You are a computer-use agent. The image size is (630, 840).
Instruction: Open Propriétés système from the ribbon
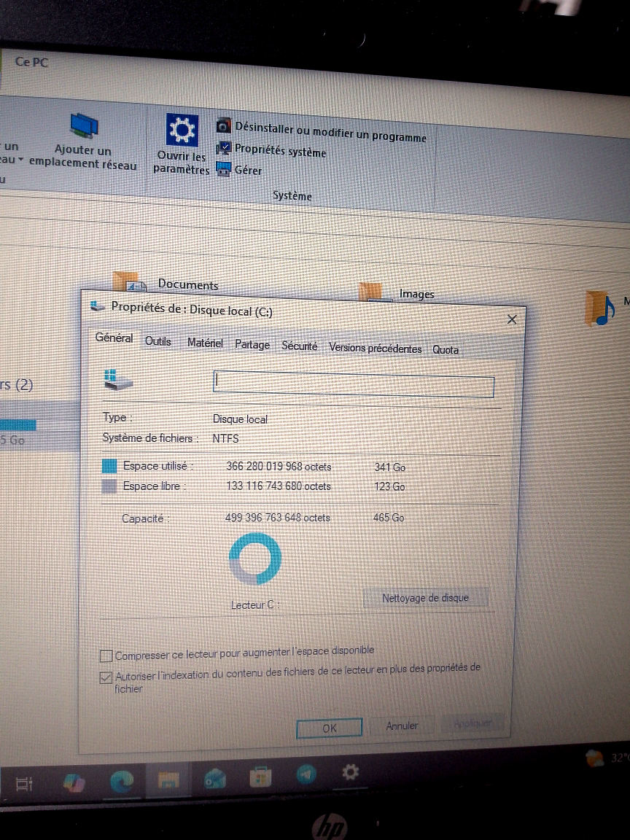click(271, 150)
